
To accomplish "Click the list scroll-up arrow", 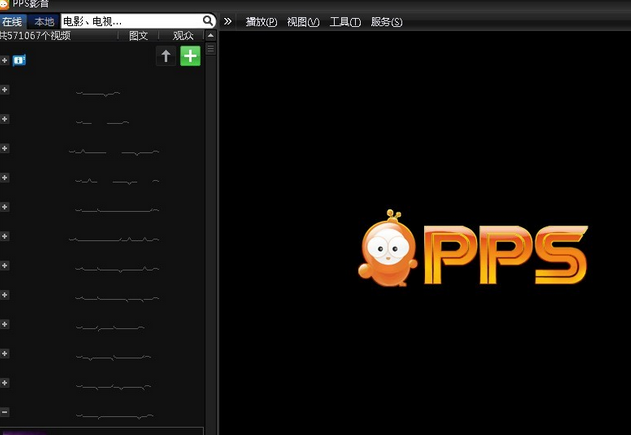I will pos(210,35).
